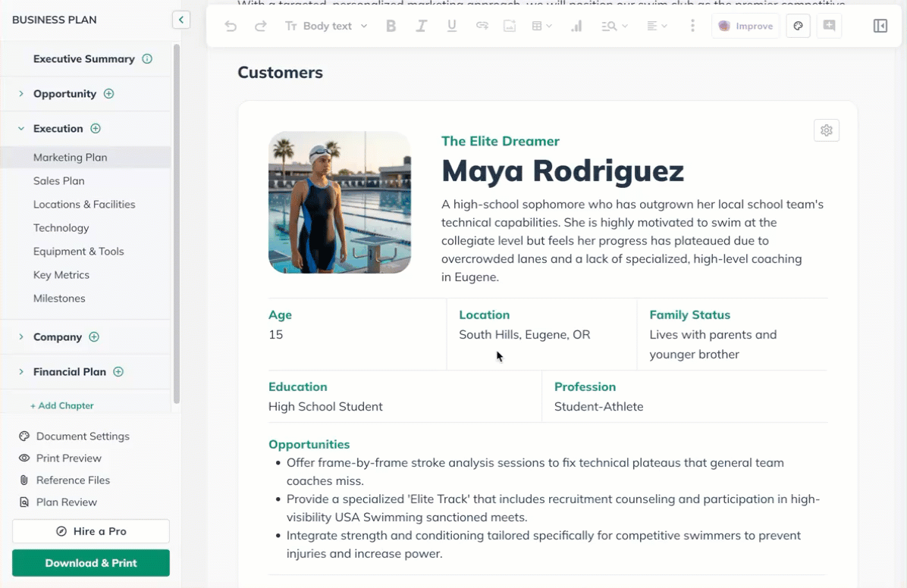Add a comment via toolbar icon

(829, 26)
